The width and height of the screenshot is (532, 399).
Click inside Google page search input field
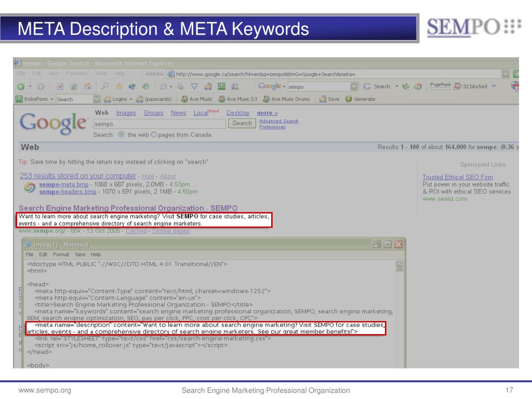pos(159,124)
